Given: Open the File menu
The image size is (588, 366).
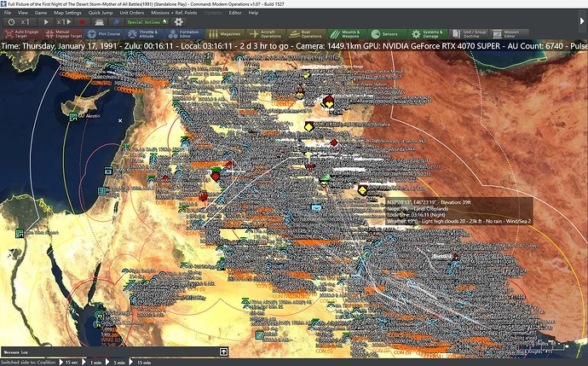Looking at the screenshot, I should tap(7, 13).
